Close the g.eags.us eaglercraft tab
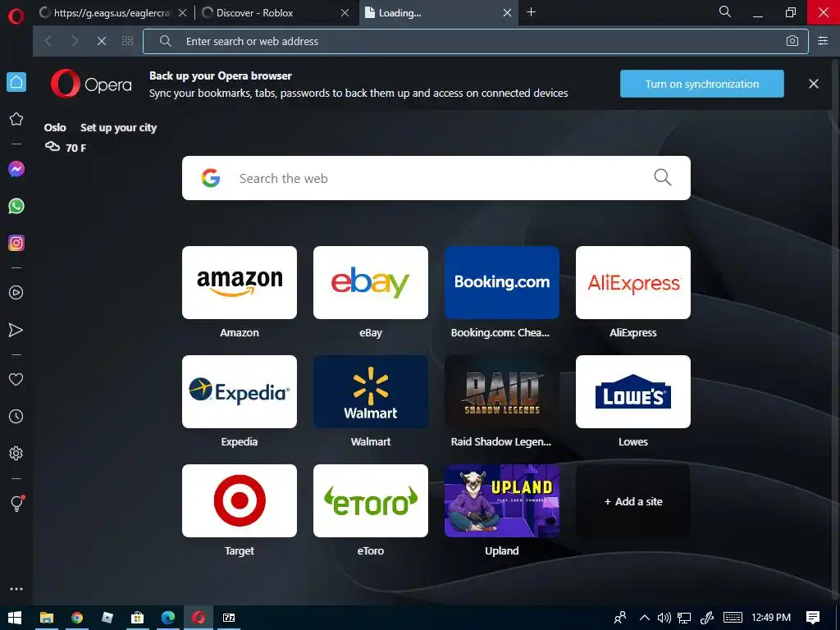Image resolution: width=840 pixels, height=630 pixels. [183, 13]
